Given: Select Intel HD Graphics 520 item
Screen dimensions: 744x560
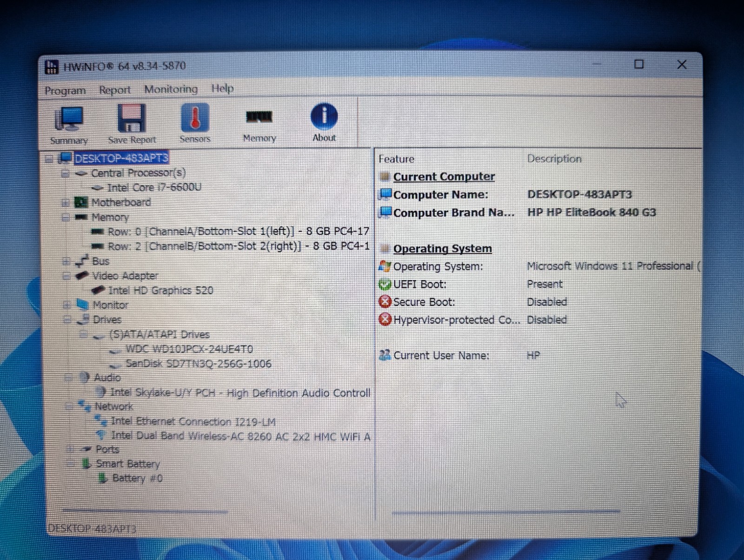Looking at the screenshot, I should click(x=161, y=290).
